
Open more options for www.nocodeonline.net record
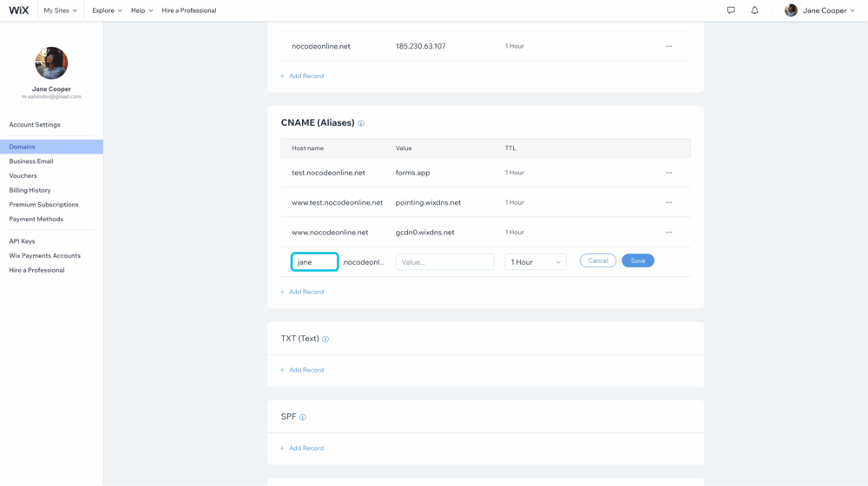click(668, 233)
